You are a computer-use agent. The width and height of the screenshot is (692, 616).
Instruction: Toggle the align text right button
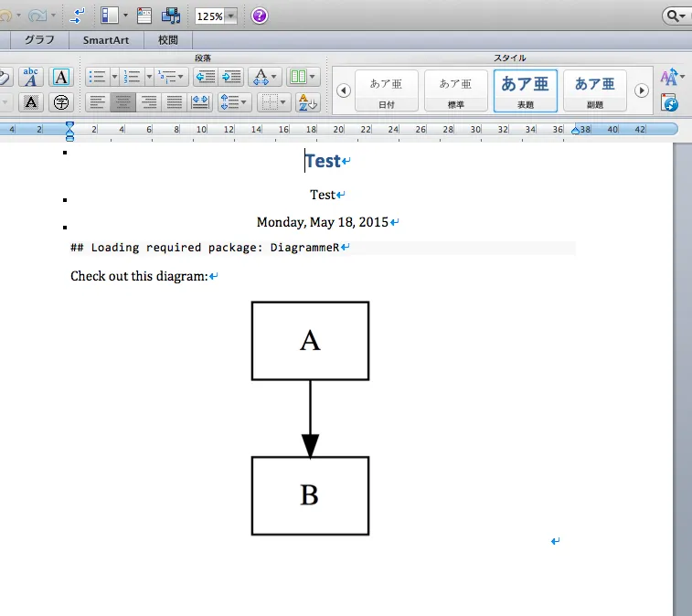click(x=149, y=102)
